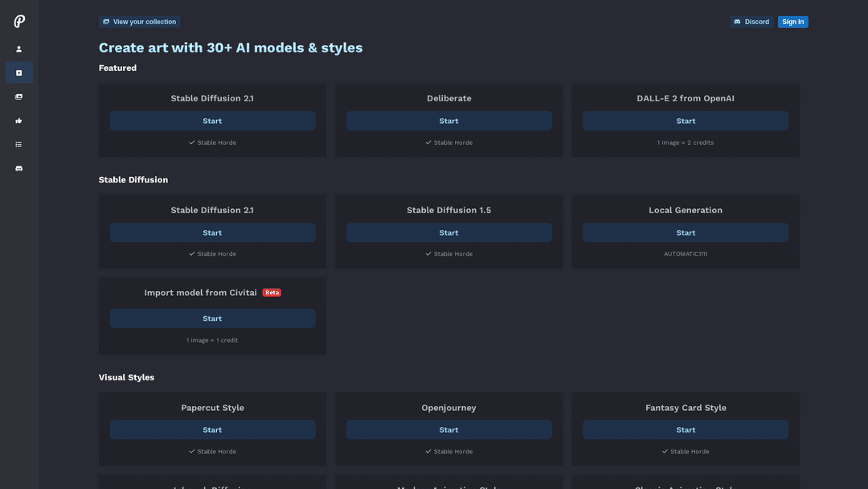This screenshot has height=489, width=868.
Task: Click the 'Local Generation' card title
Action: click(686, 210)
